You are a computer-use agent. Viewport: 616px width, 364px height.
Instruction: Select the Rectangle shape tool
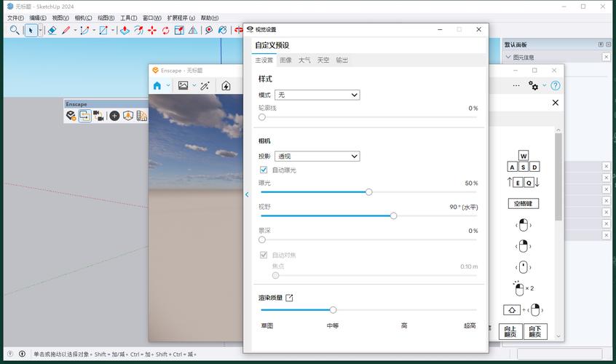(x=103, y=31)
